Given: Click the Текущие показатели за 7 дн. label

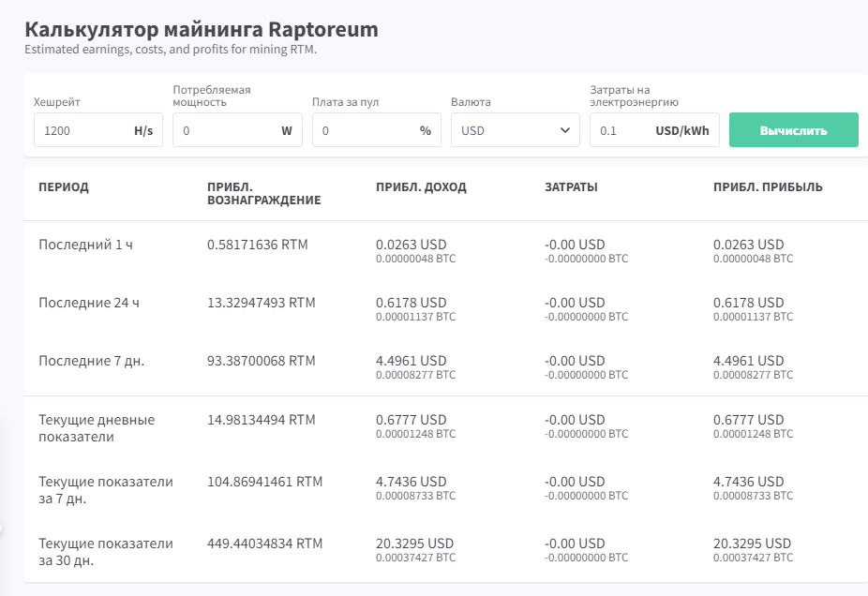Looking at the screenshot, I should pos(106,490).
